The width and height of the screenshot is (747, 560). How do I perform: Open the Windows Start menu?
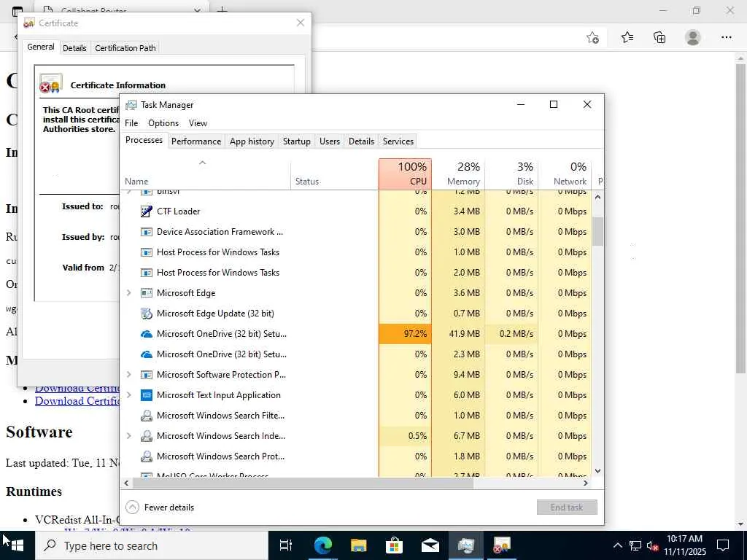point(18,545)
